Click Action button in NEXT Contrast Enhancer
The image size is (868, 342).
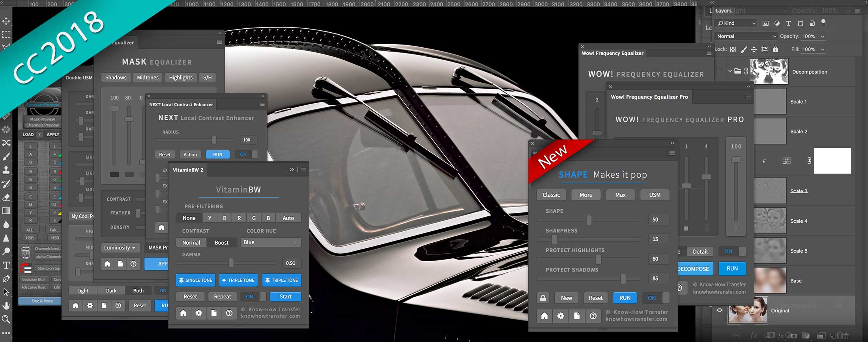(190, 154)
